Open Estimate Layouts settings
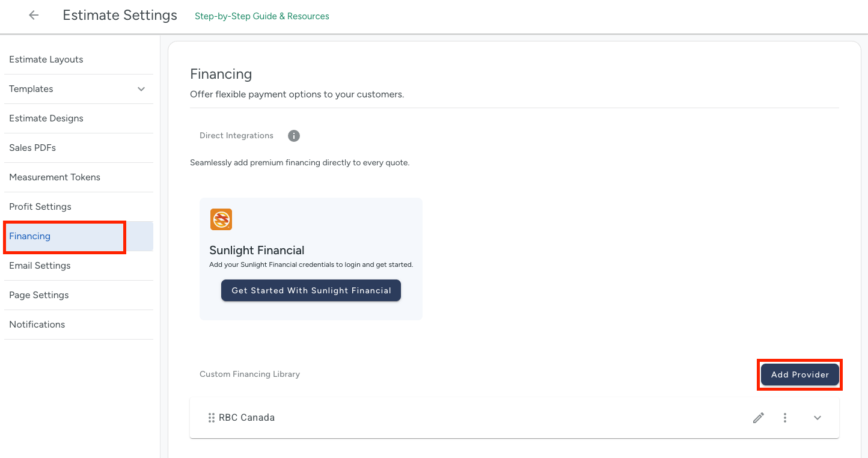The height and width of the screenshot is (458, 868). coord(46,60)
